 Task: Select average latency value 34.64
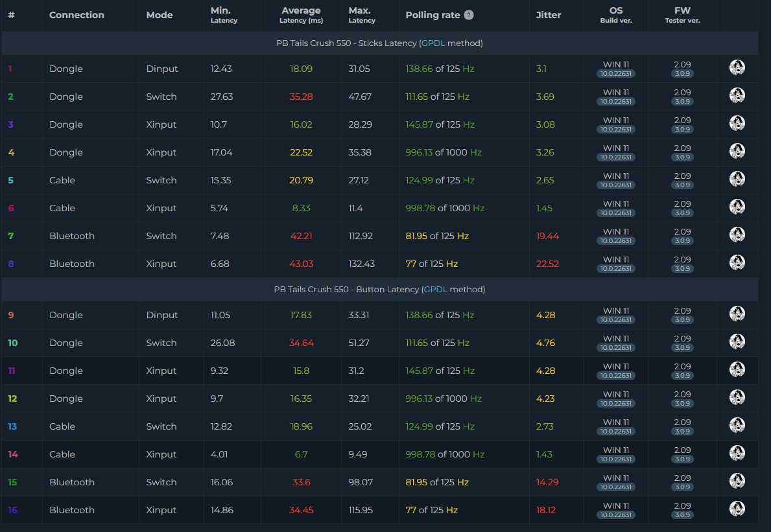tap(301, 343)
